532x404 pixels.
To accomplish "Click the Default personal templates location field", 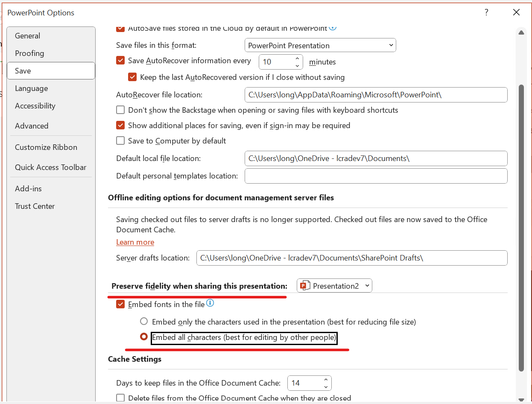I will [376, 176].
